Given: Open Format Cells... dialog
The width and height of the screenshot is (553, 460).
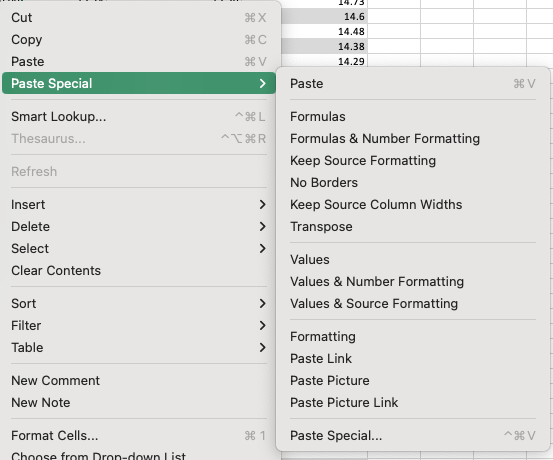Looking at the screenshot, I should click(x=139, y=436).
